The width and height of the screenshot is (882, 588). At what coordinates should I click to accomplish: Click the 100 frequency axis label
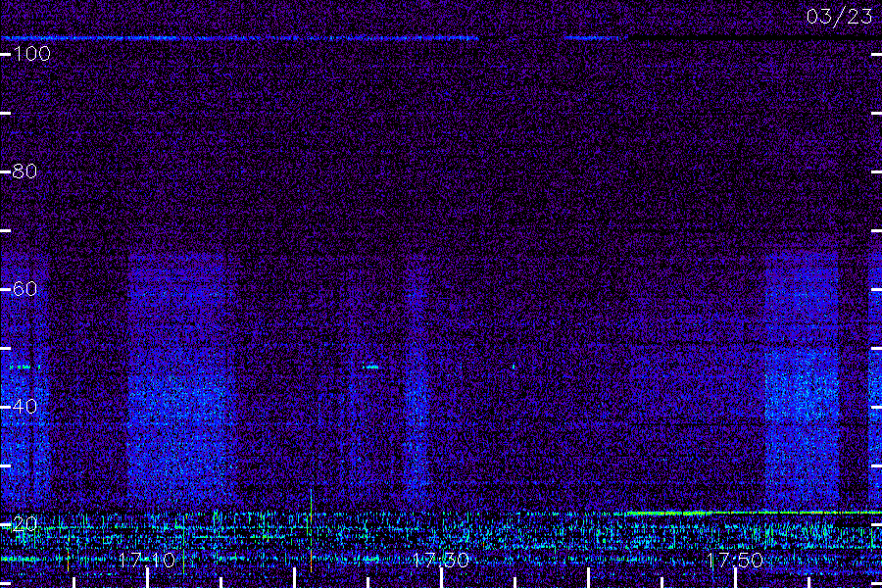point(31,54)
